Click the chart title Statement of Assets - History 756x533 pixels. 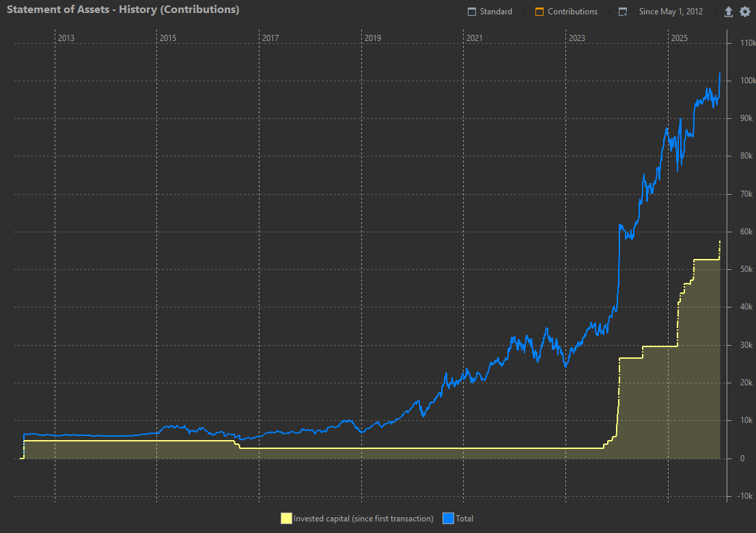coord(123,10)
